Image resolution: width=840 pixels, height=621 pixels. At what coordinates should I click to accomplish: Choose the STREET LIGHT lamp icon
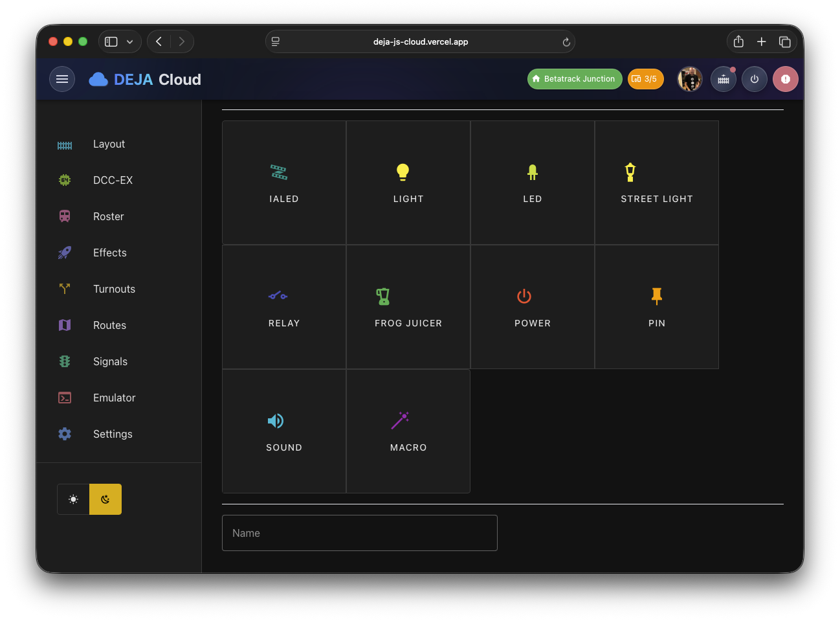coord(630,172)
